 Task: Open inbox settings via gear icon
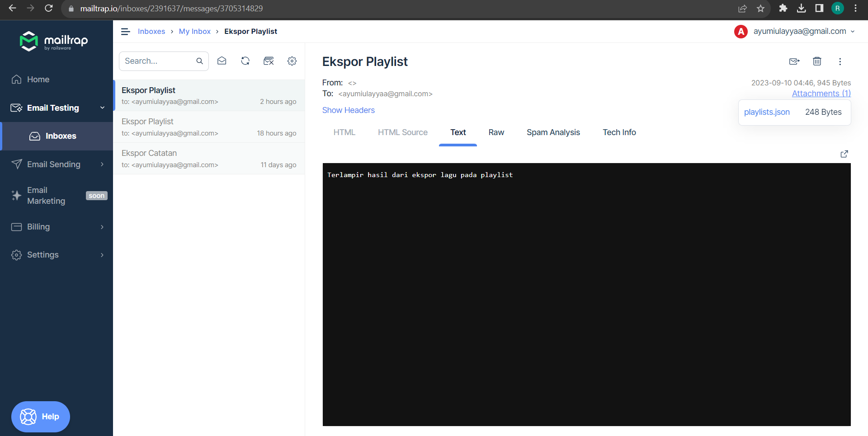pos(292,61)
